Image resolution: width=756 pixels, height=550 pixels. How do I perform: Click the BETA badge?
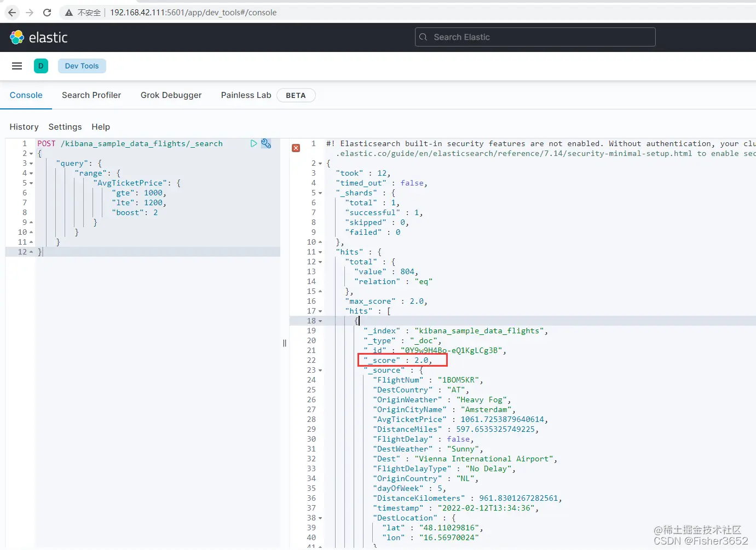coord(296,95)
